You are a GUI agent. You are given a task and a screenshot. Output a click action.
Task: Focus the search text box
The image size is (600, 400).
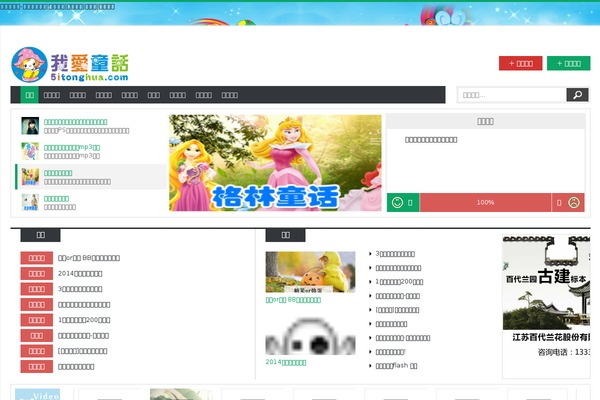512,95
